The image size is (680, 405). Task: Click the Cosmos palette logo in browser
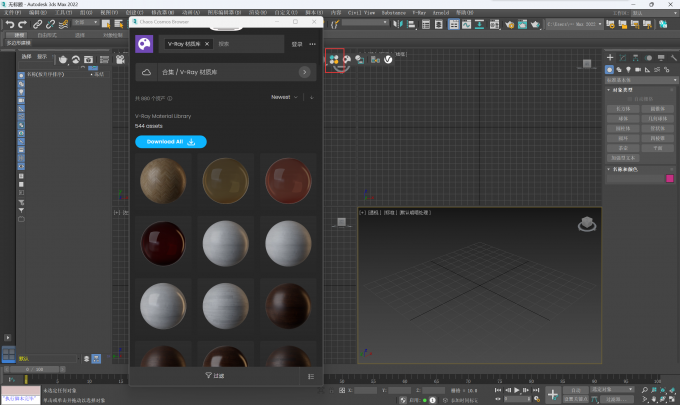click(144, 44)
